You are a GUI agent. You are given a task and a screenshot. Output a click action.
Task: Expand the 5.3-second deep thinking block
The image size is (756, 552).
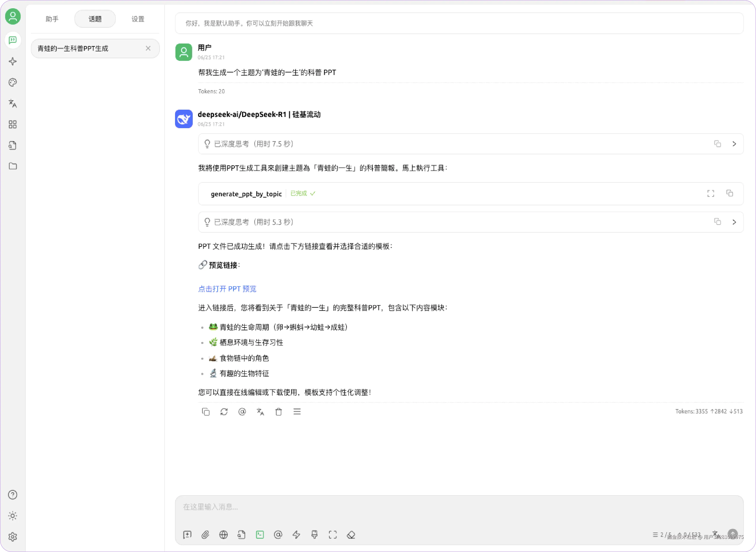[x=734, y=222]
